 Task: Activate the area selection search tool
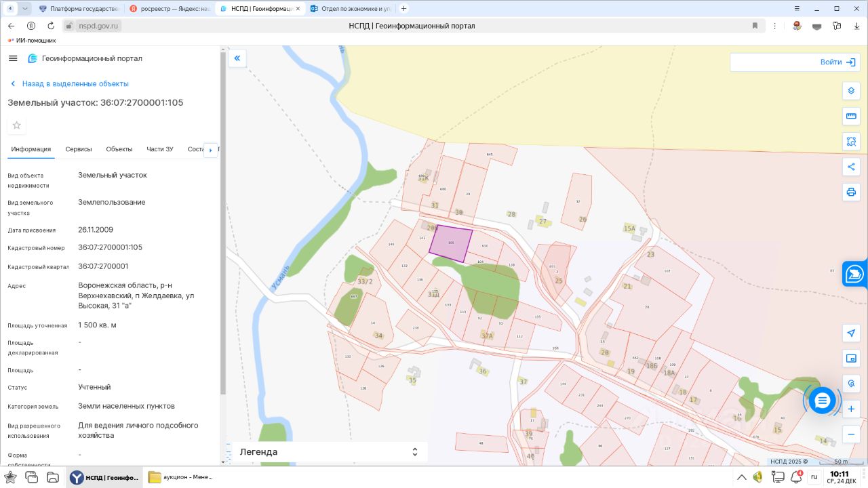[x=851, y=142]
